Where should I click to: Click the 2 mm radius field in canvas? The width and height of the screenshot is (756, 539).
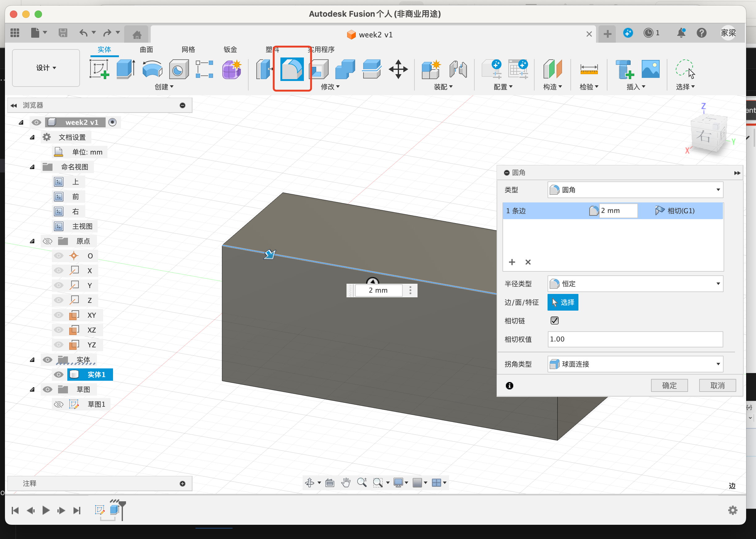[379, 291]
